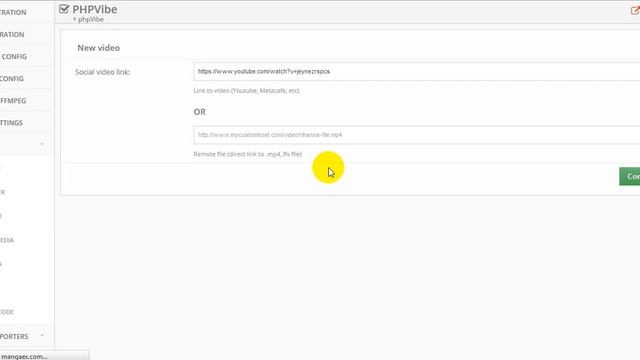The height and width of the screenshot is (360, 640).
Task: Select the sidebar item ending in CODE
Action: 7,312
